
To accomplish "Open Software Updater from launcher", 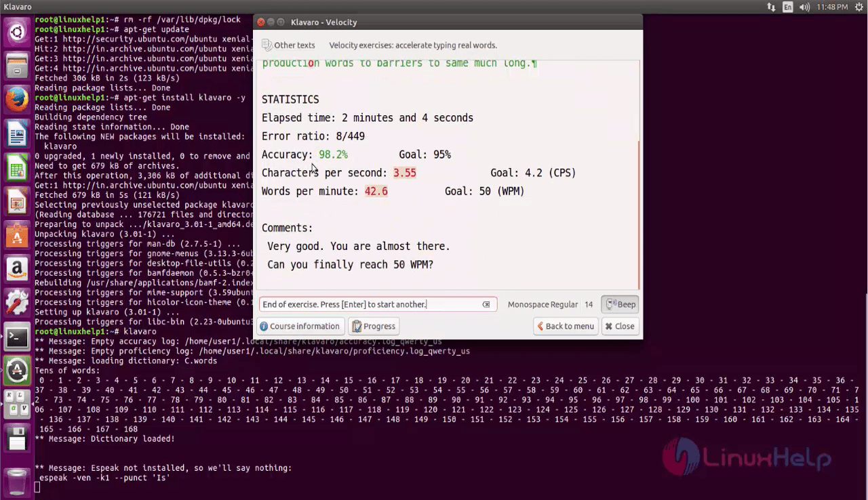I will 17,371.
